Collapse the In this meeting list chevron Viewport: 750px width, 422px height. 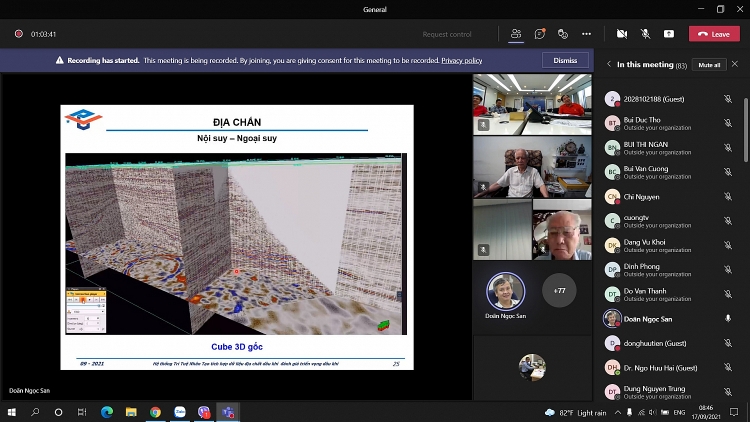pos(609,64)
